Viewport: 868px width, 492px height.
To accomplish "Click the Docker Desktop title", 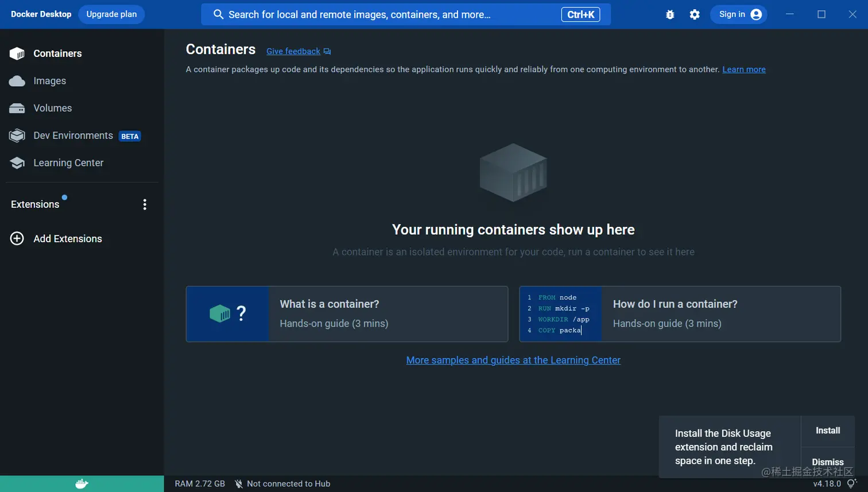I will click(41, 14).
